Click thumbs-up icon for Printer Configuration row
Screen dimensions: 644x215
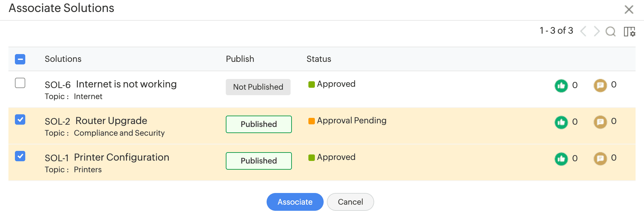(x=561, y=159)
